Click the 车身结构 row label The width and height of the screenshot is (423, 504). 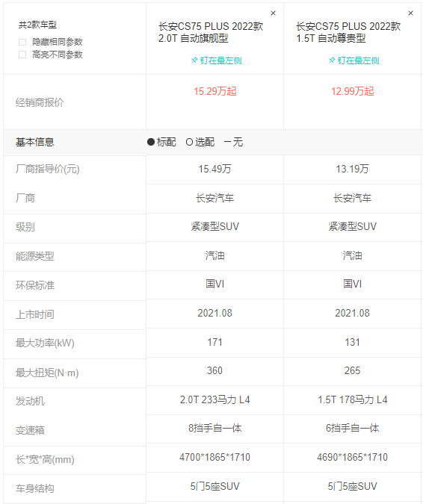(34, 488)
